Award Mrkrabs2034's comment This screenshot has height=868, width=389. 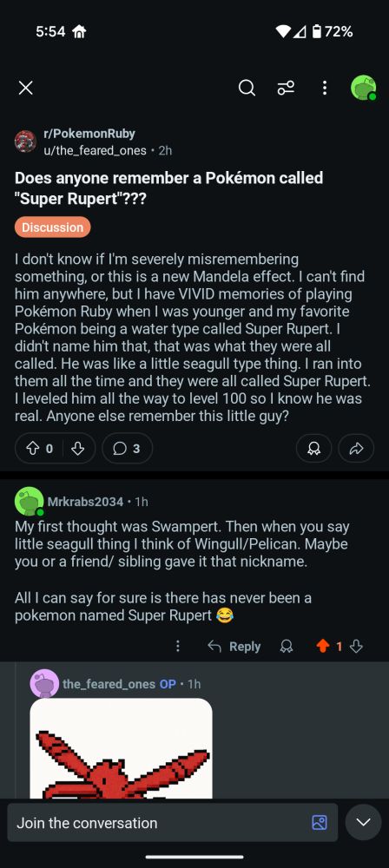tap(287, 646)
